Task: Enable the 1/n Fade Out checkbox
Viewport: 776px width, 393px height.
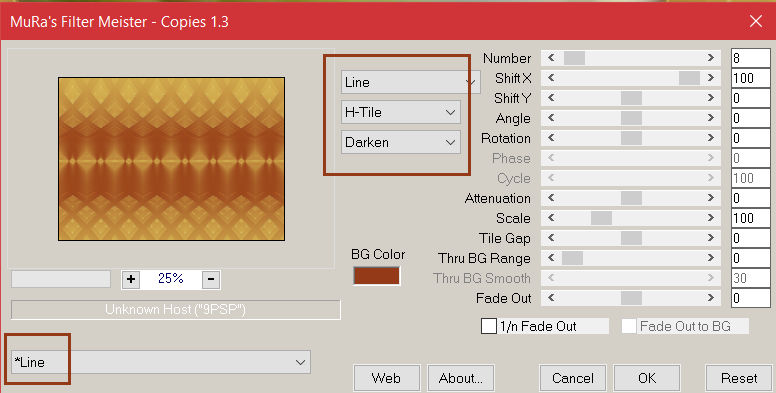Action: click(489, 326)
